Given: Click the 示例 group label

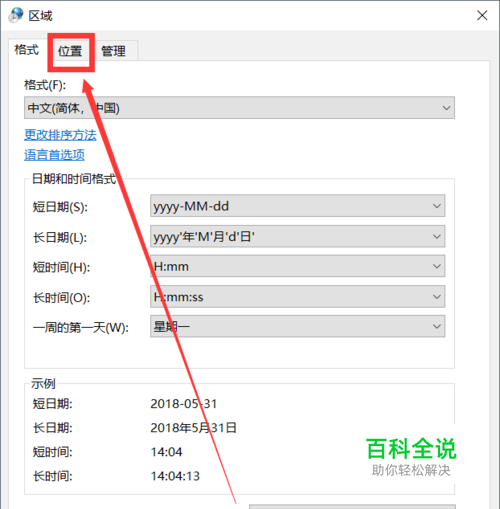Looking at the screenshot, I should (x=43, y=384).
